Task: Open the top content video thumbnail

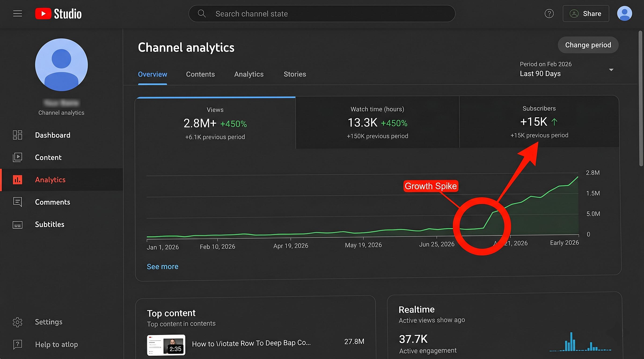Action: pyautogui.click(x=166, y=345)
